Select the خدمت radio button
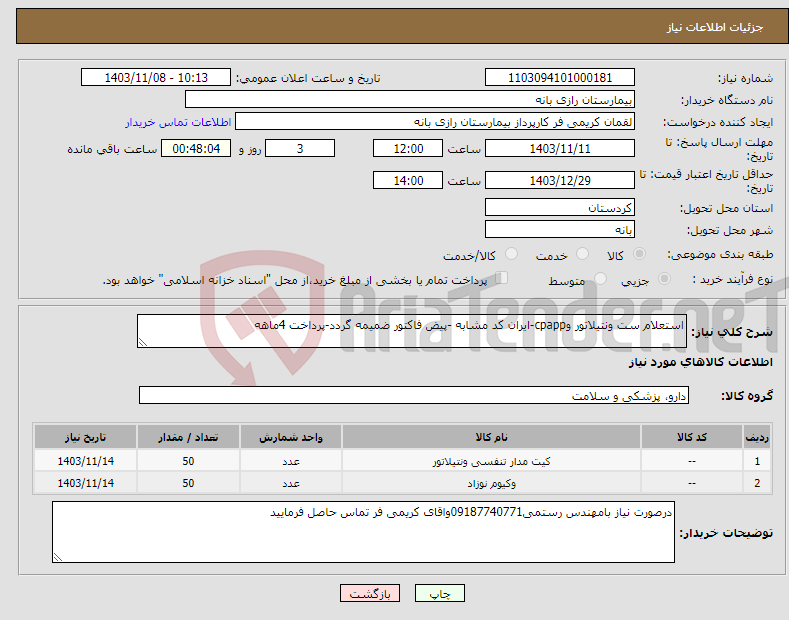789x620 pixels. coord(582,254)
